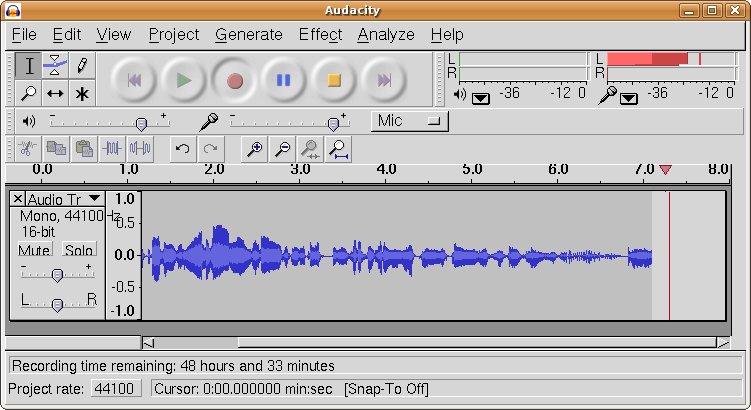Stop recording with the yellow square
Image resolution: width=751 pixels, height=410 pixels.
tap(334, 80)
